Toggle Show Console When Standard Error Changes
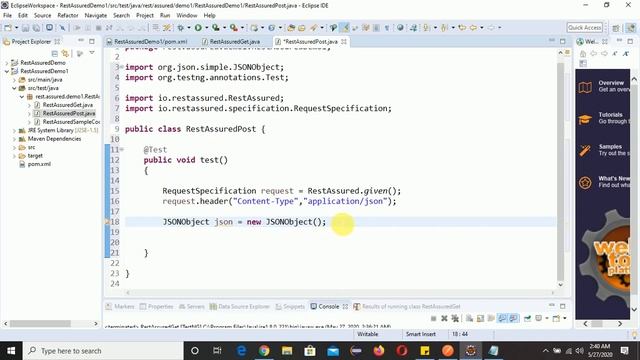Viewport: 640px width, 360px height. coord(513,318)
